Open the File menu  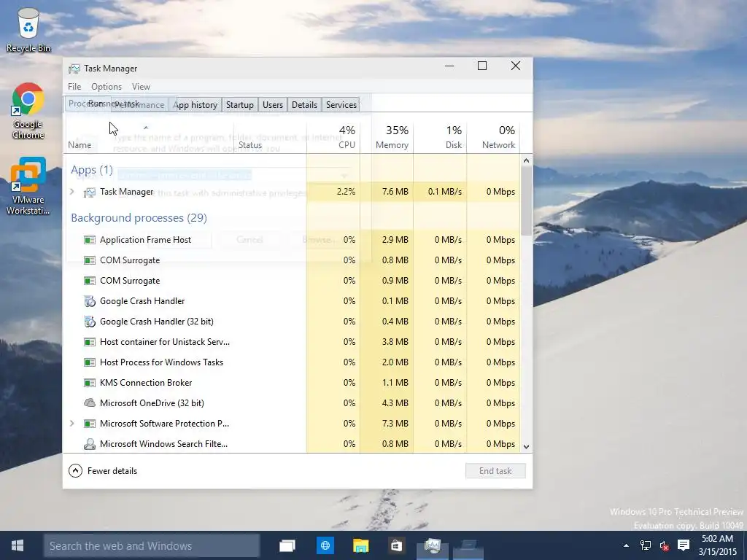74,87
